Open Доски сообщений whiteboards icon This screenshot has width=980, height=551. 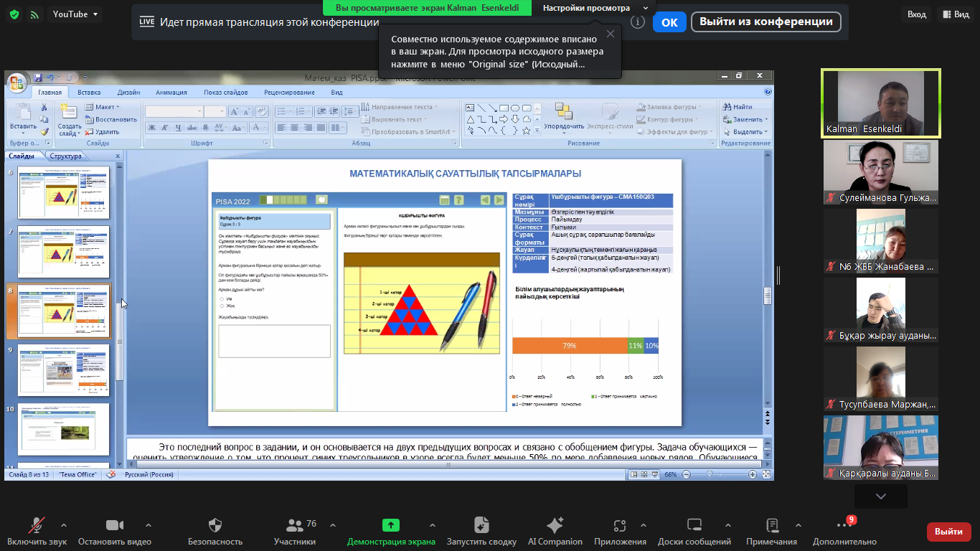tap(694, 525)
